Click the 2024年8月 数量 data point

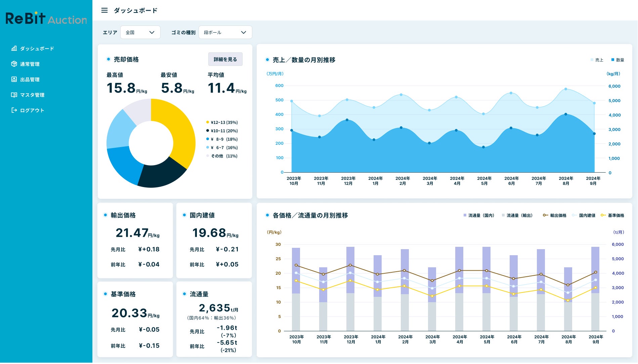[566, 115]
